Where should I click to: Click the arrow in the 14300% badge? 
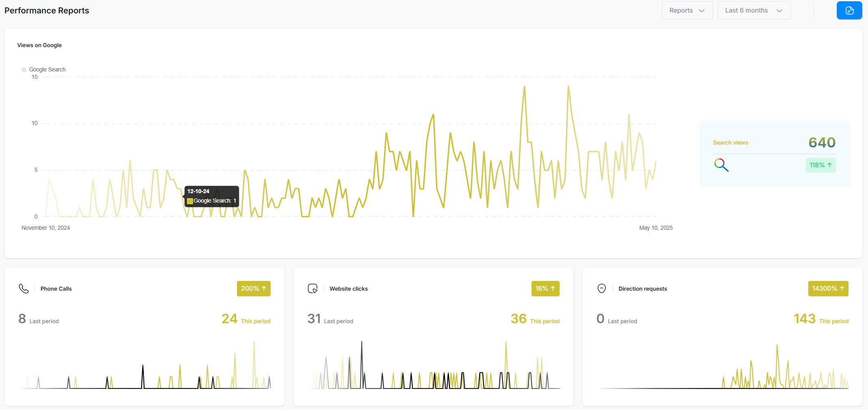(842, 289)
